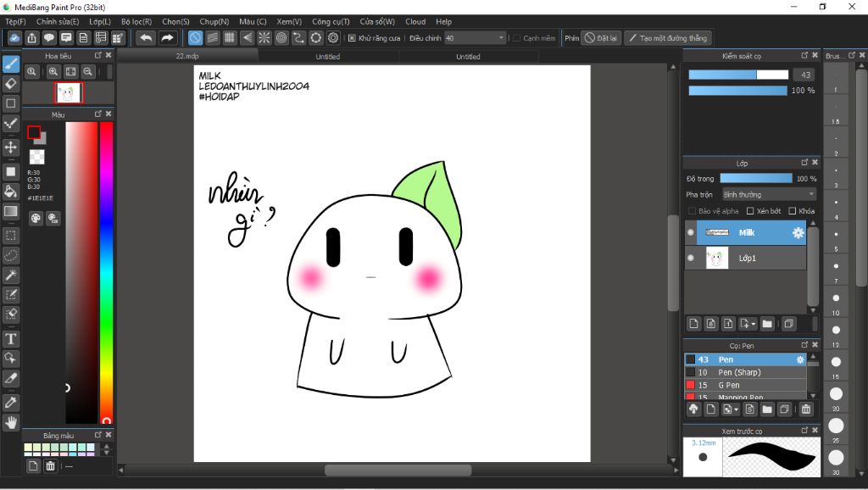Viewport: 868px width, 490px height.
Task: Open the Điều chỉnh value dropdown
Action: tap(501, 38)
